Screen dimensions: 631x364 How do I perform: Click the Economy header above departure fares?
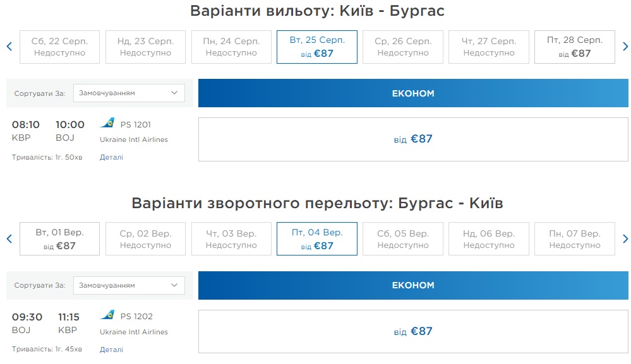click(413, 93)
